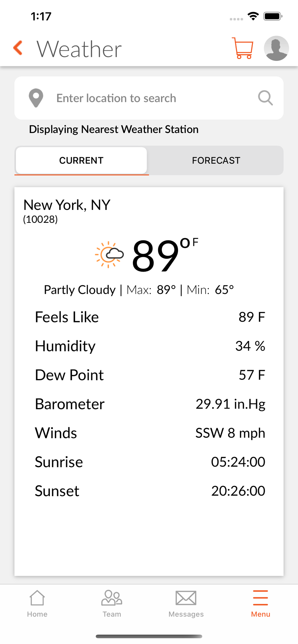Select the Humidity row
298x644 pixels.
150,346
